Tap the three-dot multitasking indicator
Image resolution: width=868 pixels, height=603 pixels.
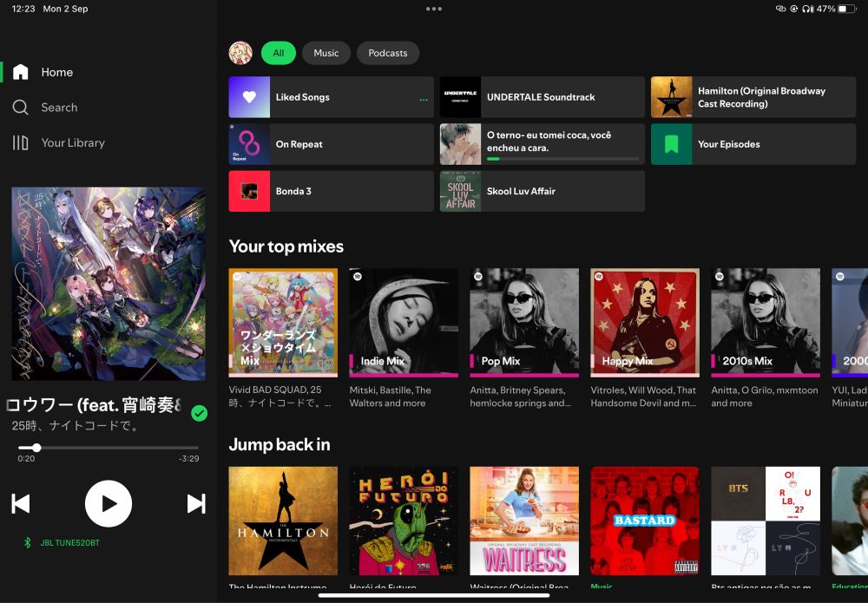click(x=434, y=9)
